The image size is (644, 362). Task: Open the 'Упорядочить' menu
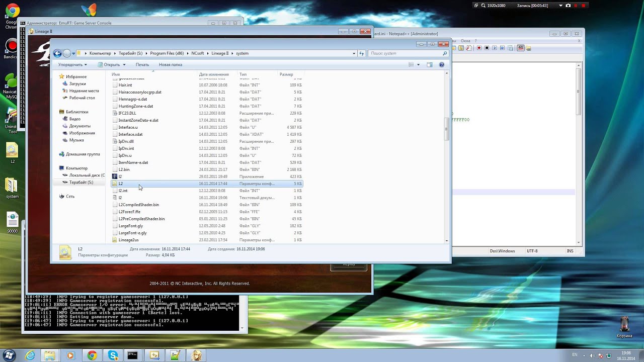[x=72, y=65]
